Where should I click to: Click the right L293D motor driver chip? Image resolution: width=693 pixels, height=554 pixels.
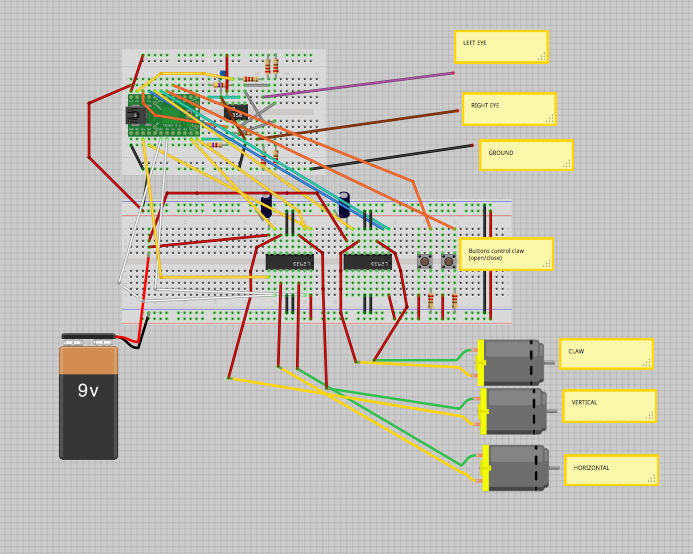tap(368, 262)
